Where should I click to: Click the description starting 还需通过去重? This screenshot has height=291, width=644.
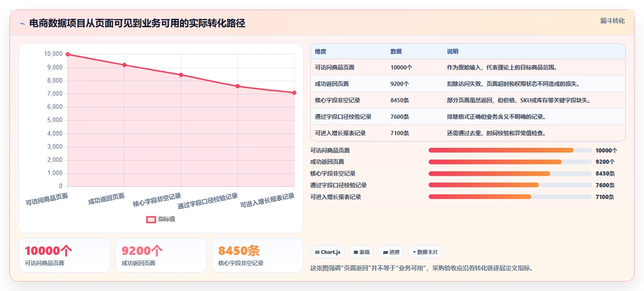pyautogui.click(x=496, y=133)
